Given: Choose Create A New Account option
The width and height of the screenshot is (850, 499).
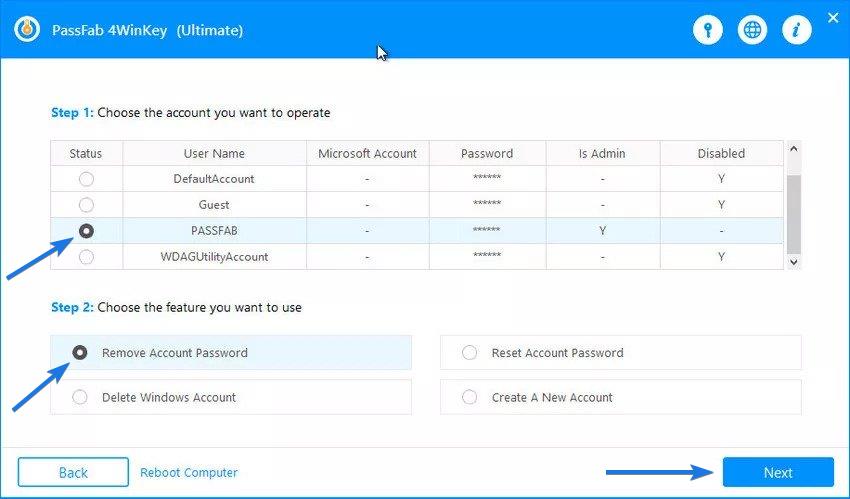Looking at the screenshot, I should (621, 397).
